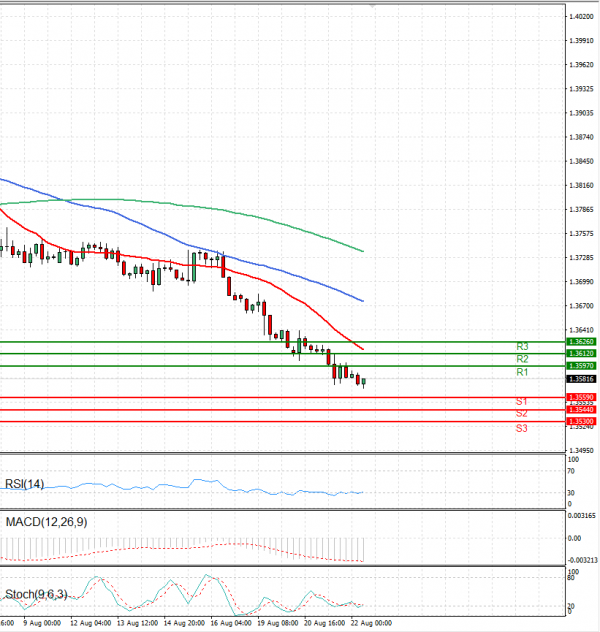Click the MACD -0.003213 scale value
The height and width of the screenshot is (632, 600).
[583, 560]
